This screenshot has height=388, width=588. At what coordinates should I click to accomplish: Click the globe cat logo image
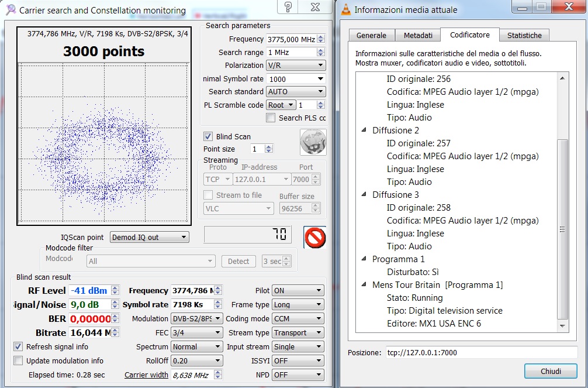click(x=313, y=142)
